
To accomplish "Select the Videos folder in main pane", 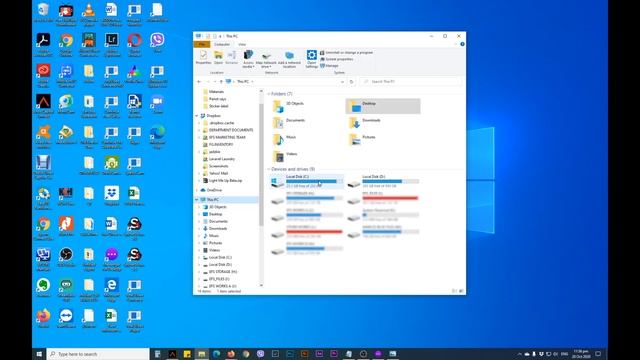I will coord(306,156).
